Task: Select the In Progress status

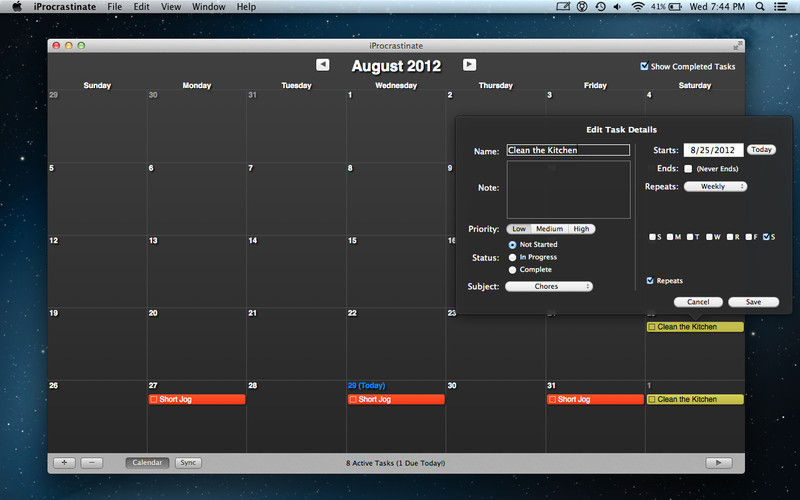Action: tap(512, 257)
